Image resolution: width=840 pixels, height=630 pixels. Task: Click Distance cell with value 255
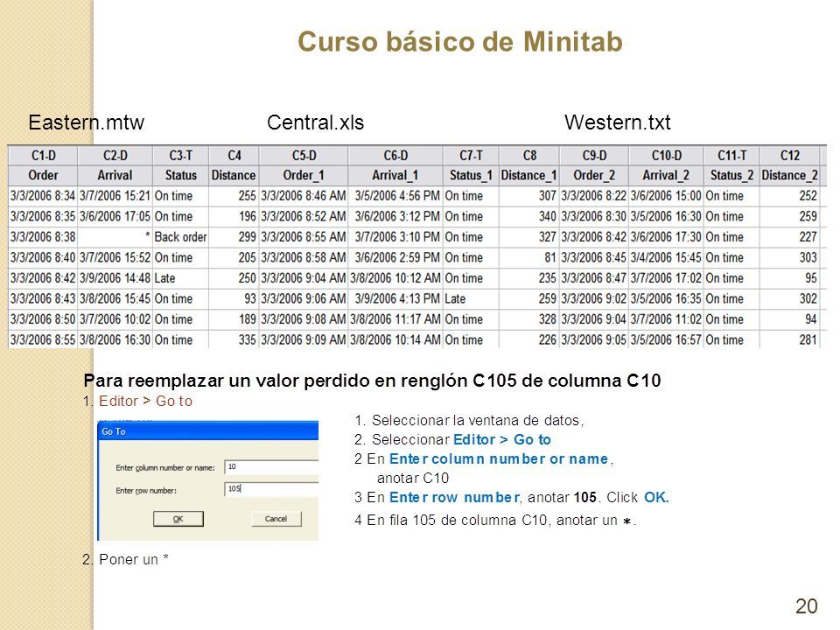tap(234, 196)
